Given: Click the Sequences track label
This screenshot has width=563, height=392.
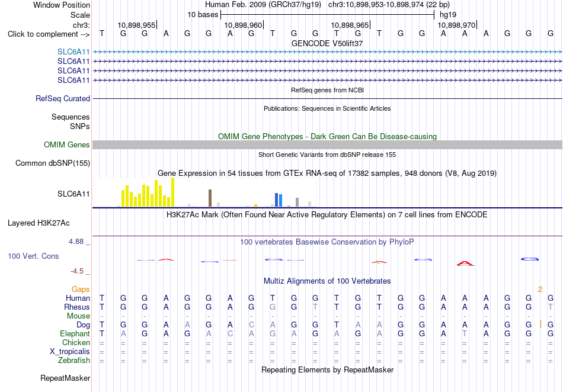Looking at the screenshot, I should (71, 117).
